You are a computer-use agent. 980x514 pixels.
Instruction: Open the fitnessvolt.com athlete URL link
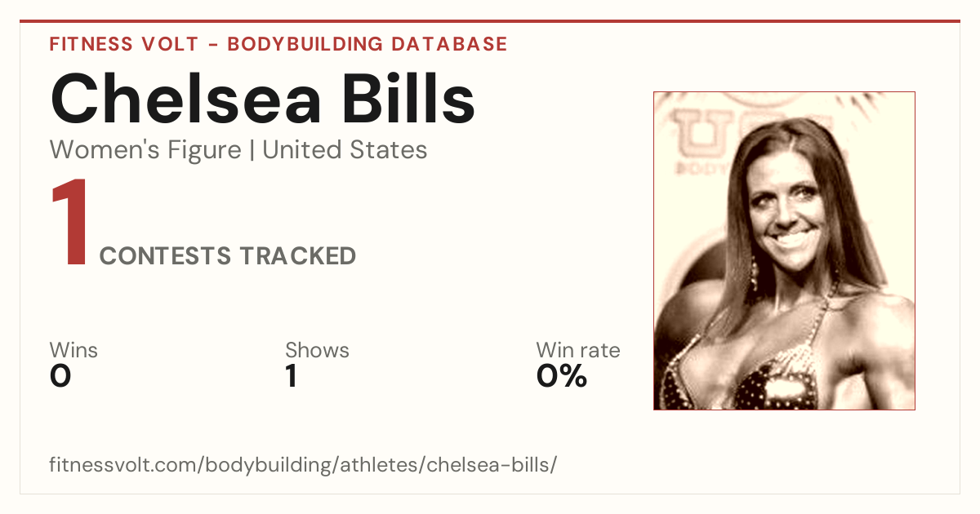[x=303, y=466]
